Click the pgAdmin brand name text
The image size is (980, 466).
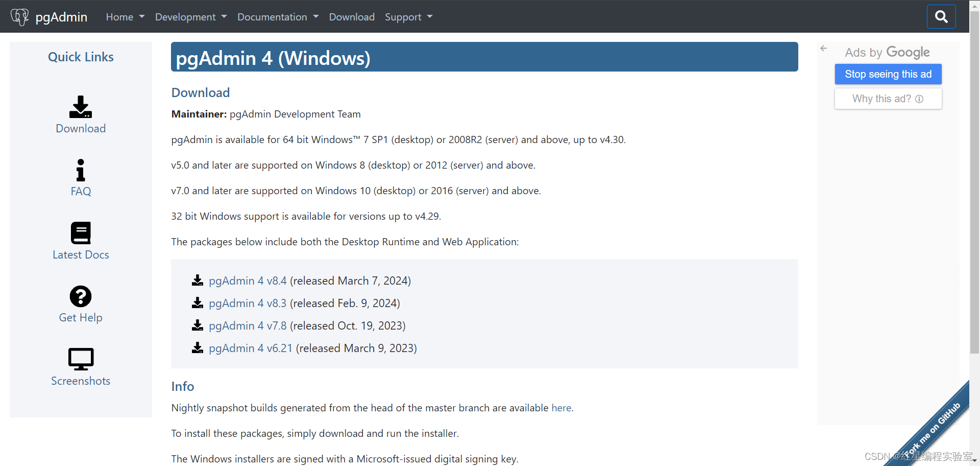pyautogui.click(x=61, y=17)
